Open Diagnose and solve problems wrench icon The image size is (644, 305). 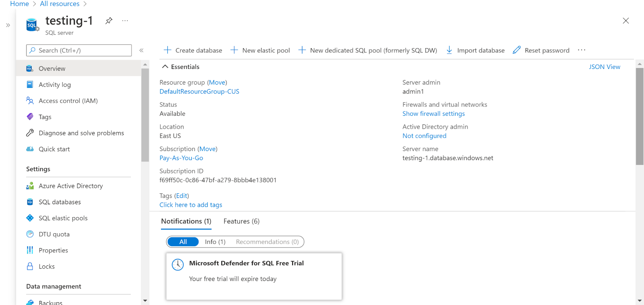(x=30, y=133)
